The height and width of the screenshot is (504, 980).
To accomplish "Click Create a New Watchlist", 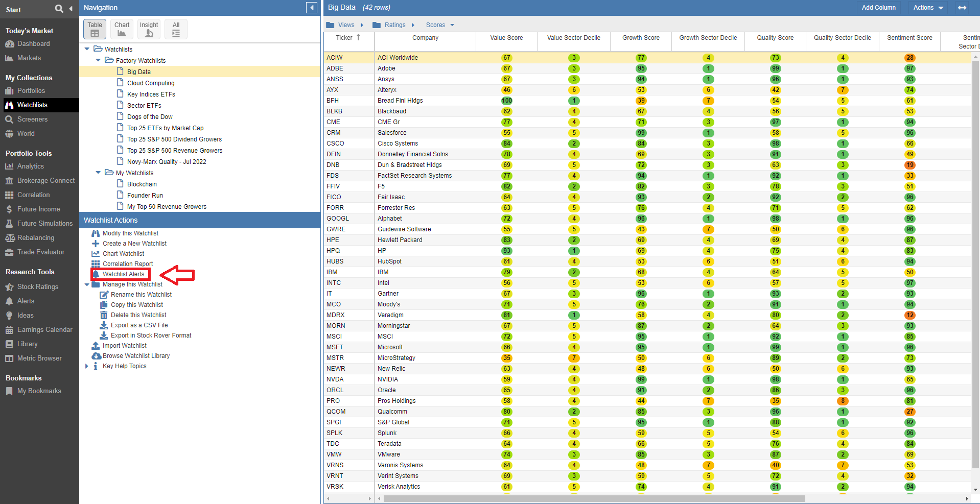I will pyautogui.click(x=134, y=244).
